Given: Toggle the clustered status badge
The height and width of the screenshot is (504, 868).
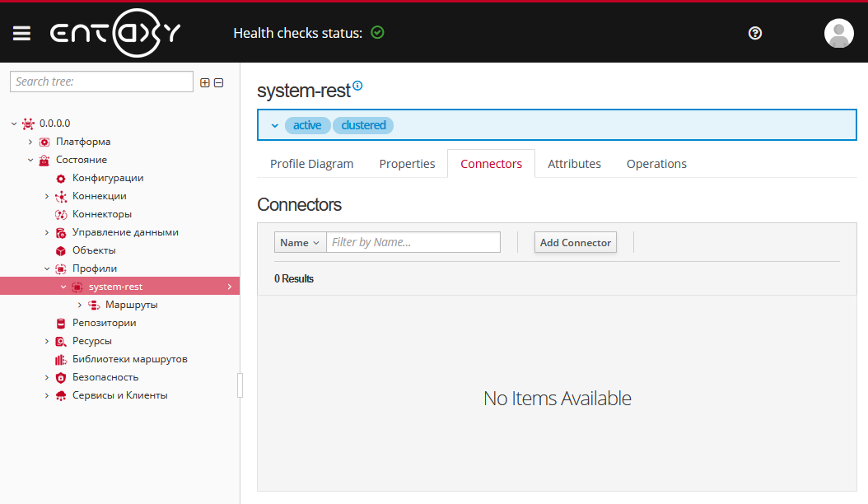Looking at the screenshot, I should (362, 124).
